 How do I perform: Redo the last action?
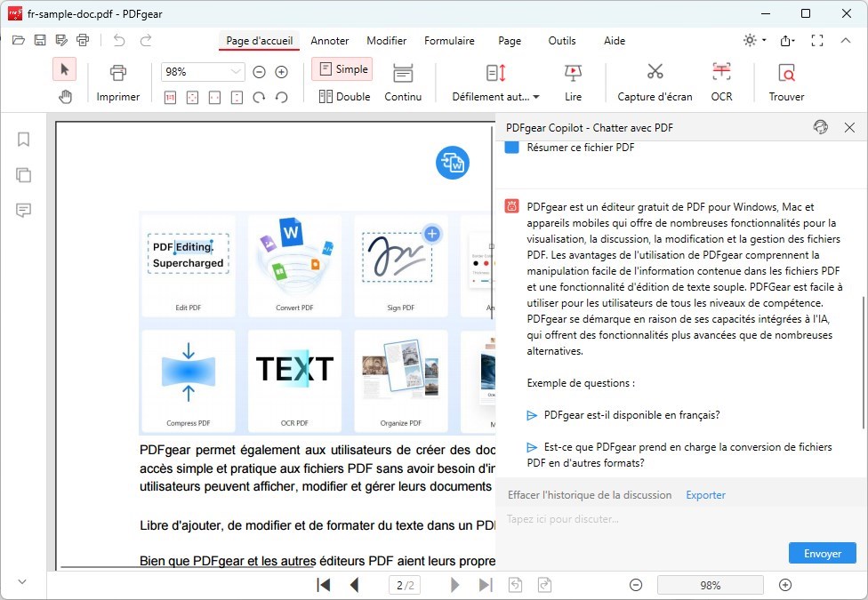pyautogui.click(x=146, y=40)
